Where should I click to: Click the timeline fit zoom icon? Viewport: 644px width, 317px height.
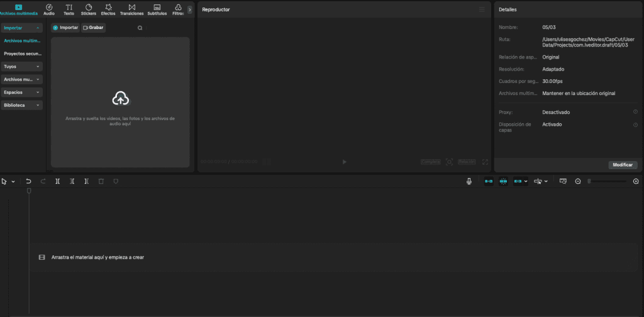[563, 181]
